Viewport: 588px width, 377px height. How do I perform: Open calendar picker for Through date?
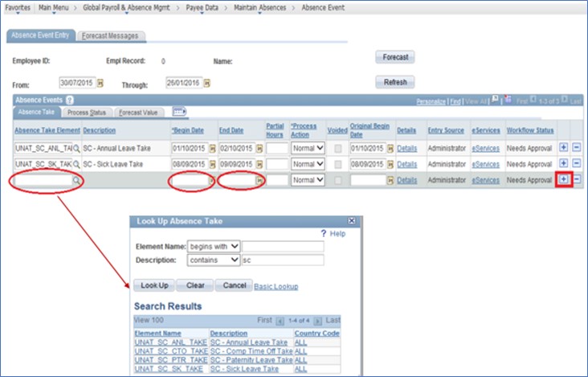pyautogui.click(x=206, y=82)
